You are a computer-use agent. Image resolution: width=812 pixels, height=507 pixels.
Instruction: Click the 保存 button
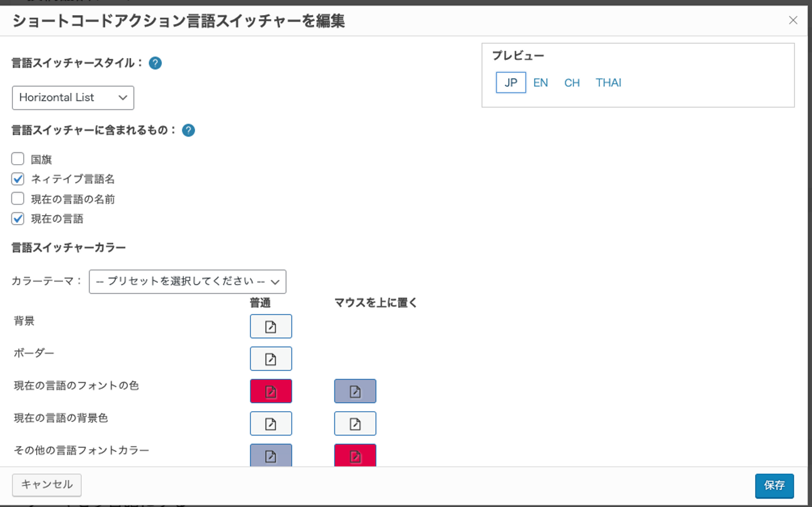coord(774,486)
